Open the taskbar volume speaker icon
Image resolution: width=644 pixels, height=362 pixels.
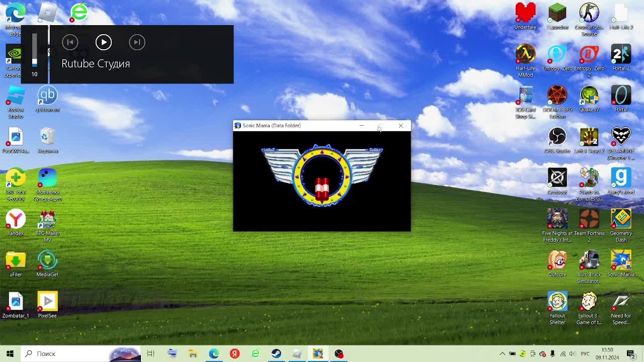573,354
